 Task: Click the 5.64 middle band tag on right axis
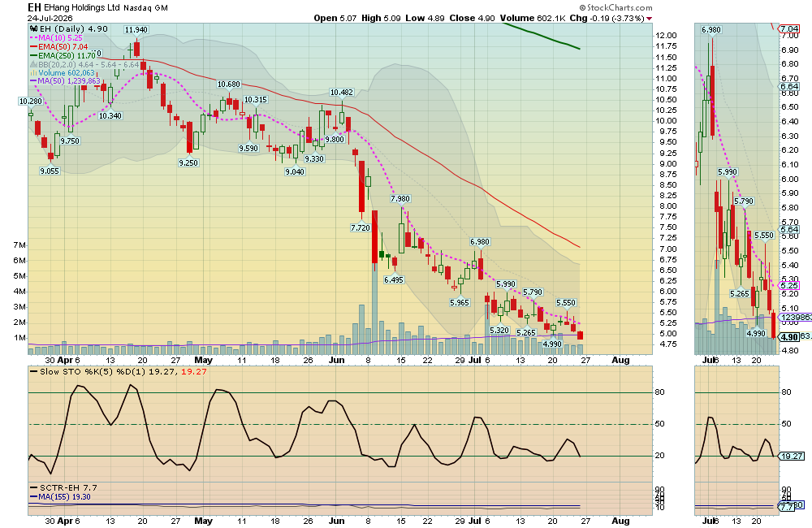789,229
